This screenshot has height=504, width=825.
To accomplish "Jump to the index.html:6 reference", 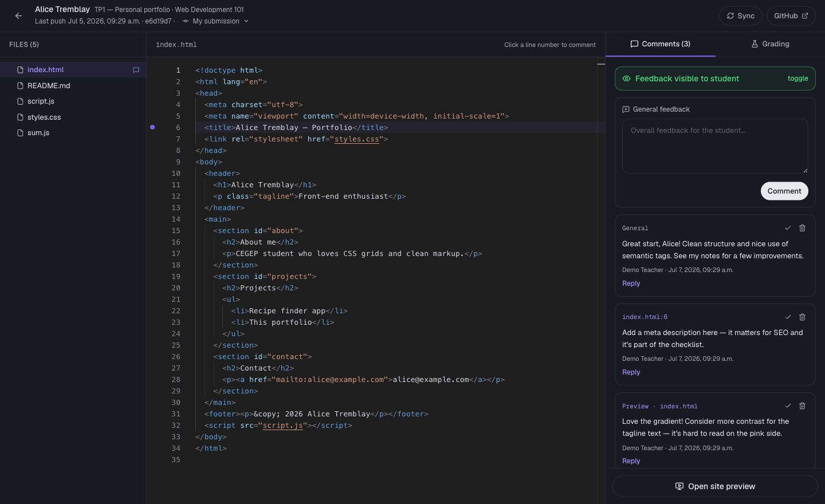I will (x=645, y=317).
